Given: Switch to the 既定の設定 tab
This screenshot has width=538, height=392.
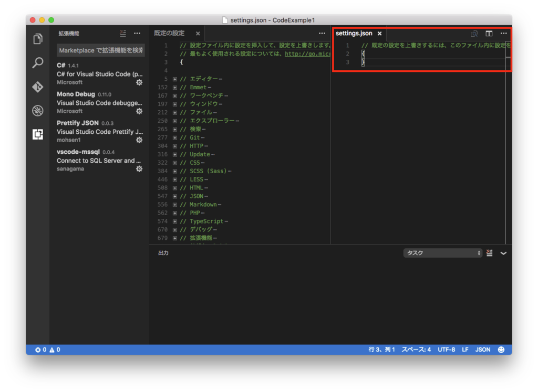Looking at the screenshot, I should coord(169,33).
